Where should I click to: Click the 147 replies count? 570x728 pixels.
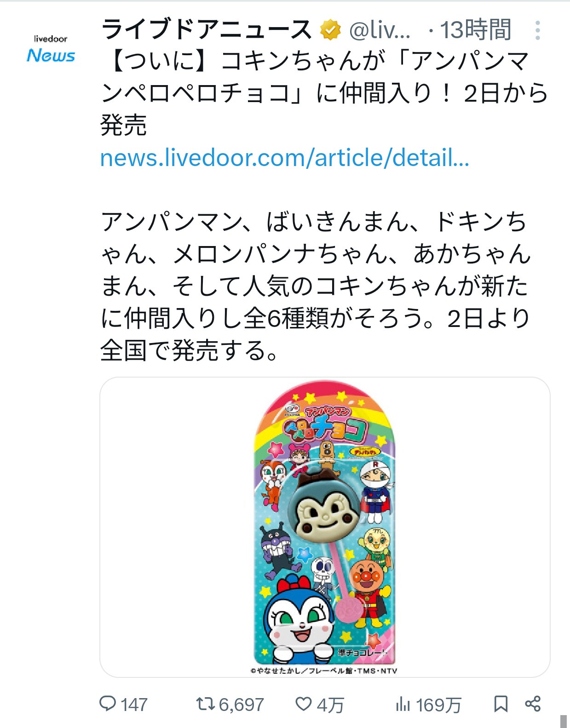tap(134, 705)
